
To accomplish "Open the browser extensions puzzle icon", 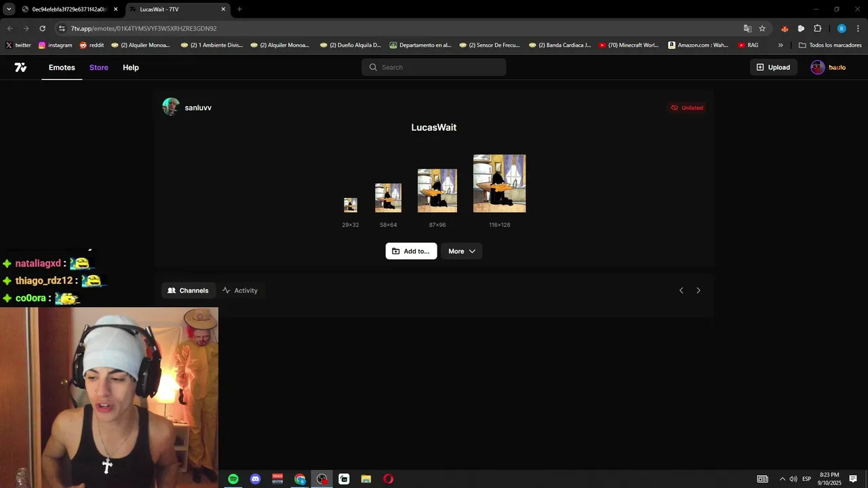I will [817, 28].
